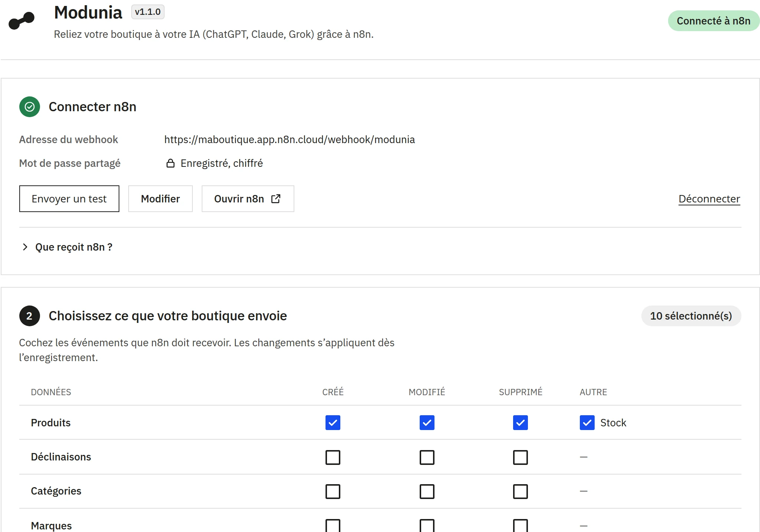Click the 'Connecter n8n' heading
760x532 pixels.
click(93, 107)
